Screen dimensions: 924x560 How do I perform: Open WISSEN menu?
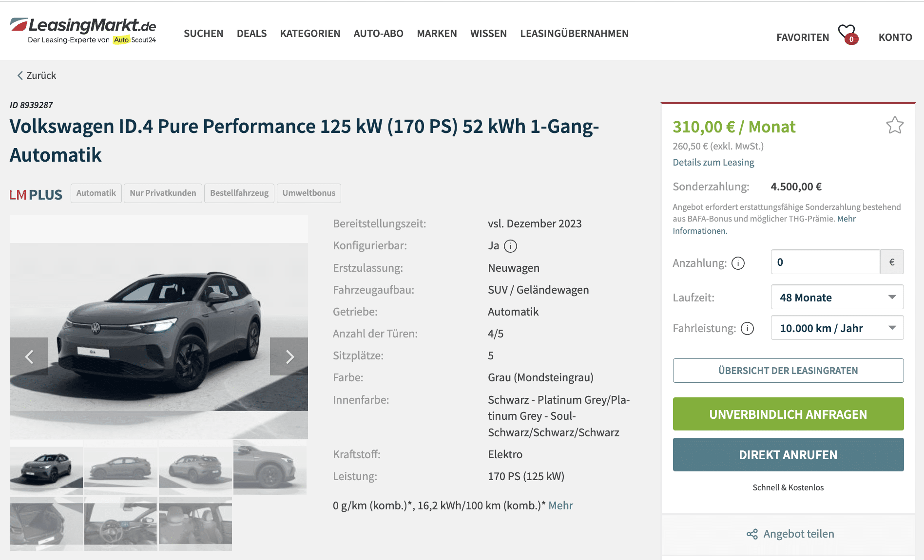[488, 34]
